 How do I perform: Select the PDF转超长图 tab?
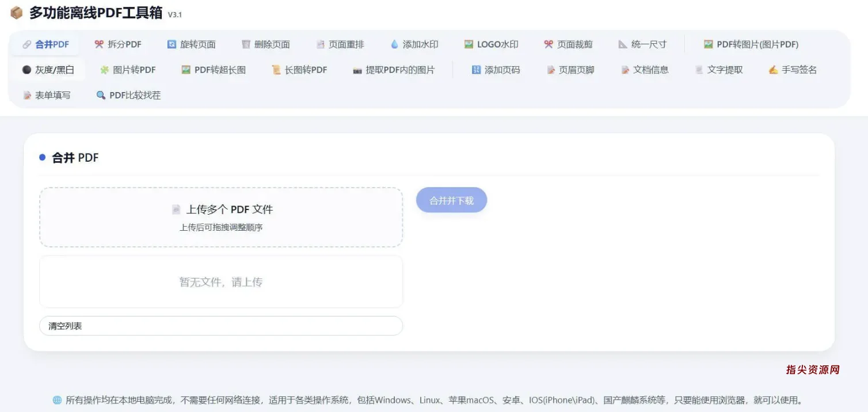(x=214, y=70)
